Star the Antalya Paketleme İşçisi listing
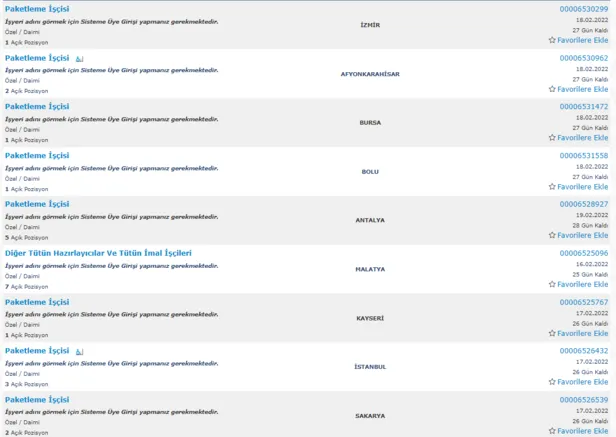Screen dimensions: 616x437 pos(552,236)
